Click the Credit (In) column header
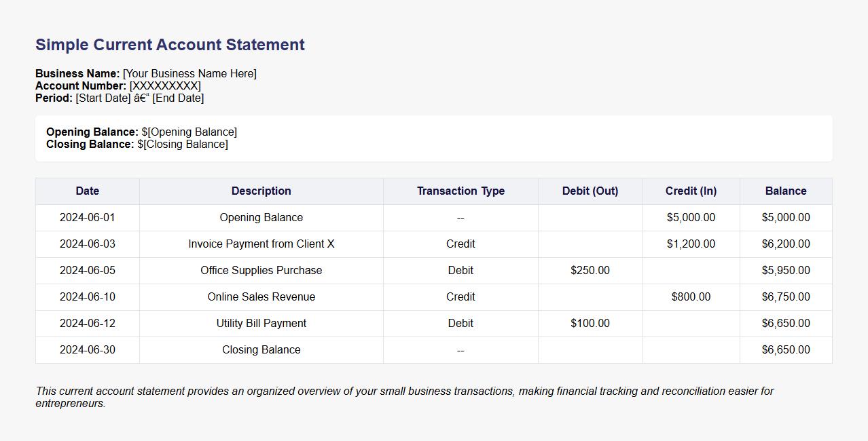The width and height of the screenshot is (868, 441). pyautogui.click(x=691, y=191)
